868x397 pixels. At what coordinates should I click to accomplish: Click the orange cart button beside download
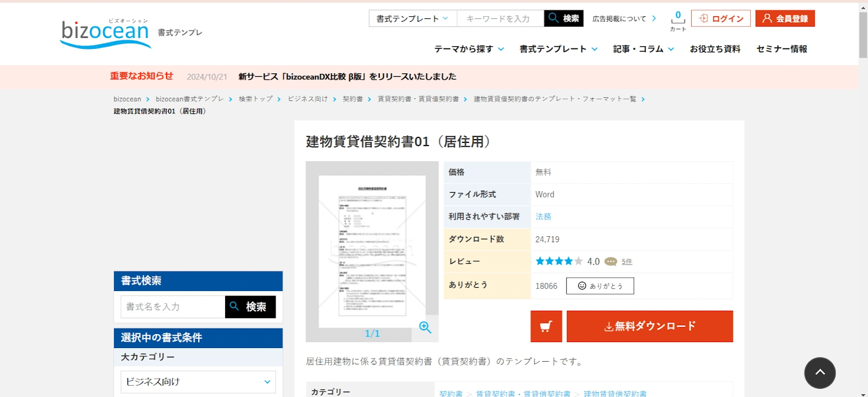point(546,326)
